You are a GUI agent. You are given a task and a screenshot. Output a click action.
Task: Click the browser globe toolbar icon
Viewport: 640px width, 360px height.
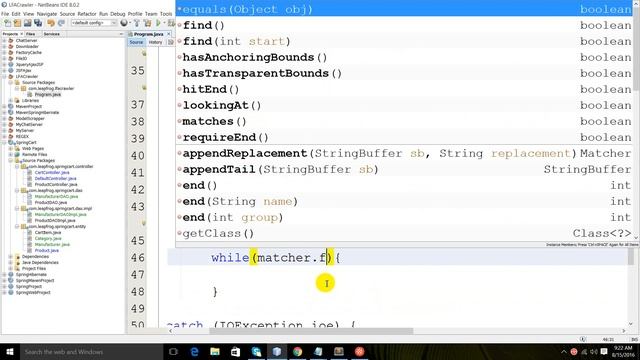pos(124,23)
